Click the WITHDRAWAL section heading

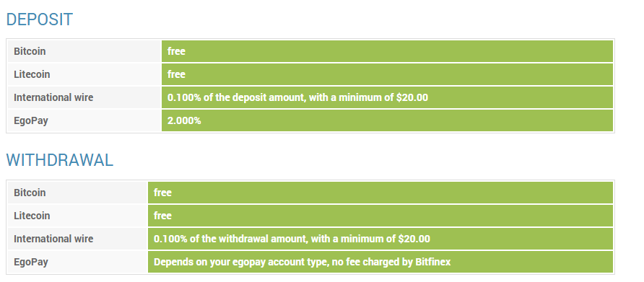pyautogui.click(x=59, y=160)
